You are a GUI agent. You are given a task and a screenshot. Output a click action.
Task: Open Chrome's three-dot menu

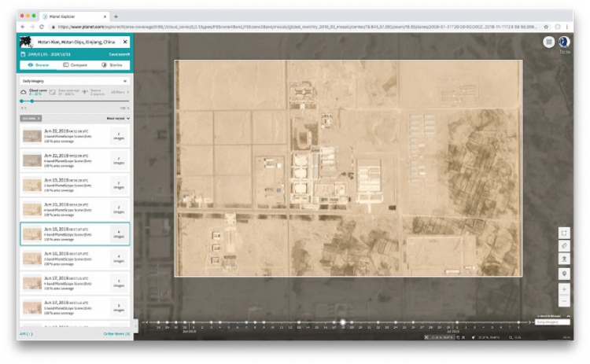[x=566, y=27]
